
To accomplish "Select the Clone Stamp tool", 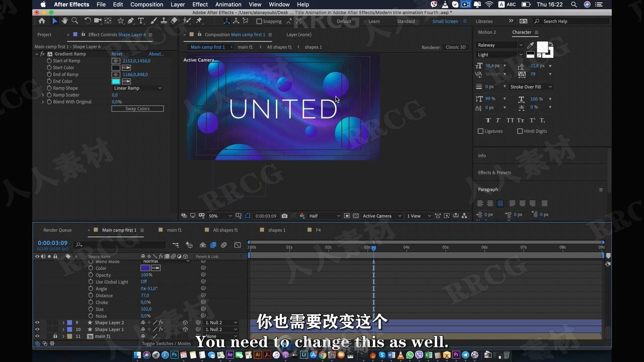I will tap(164, 21).
